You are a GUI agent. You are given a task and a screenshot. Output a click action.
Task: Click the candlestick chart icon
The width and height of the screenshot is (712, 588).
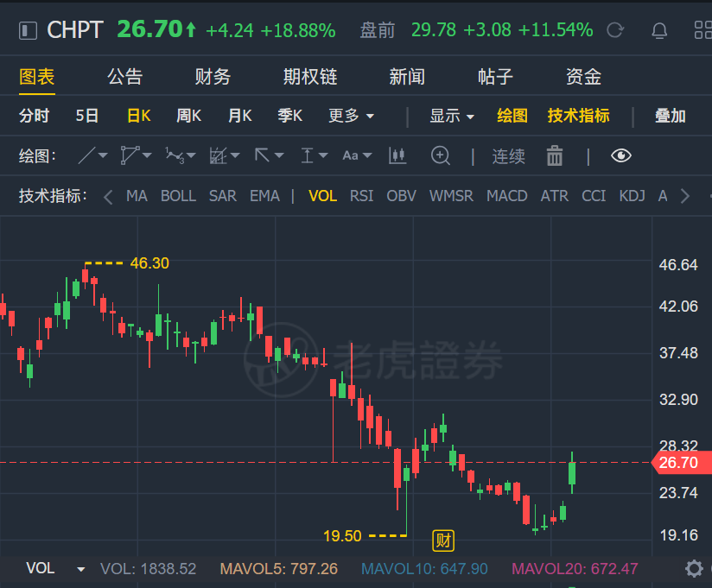click(397, 155)
